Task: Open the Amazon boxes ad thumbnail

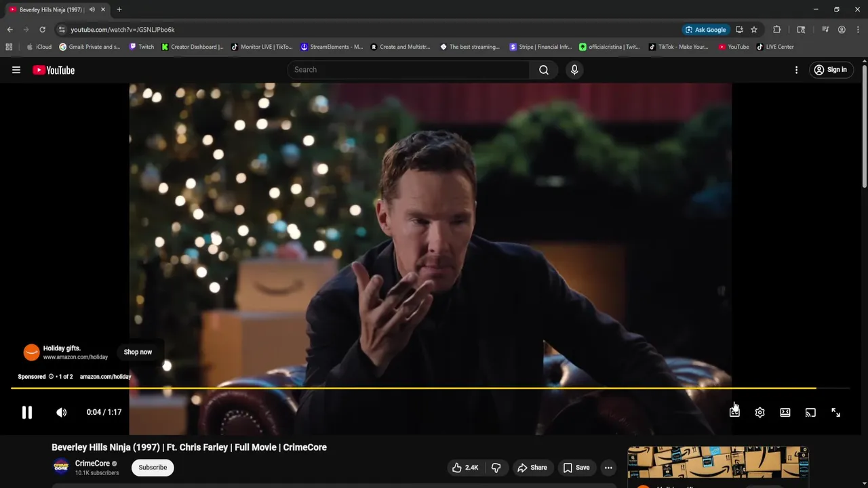Action: coord(718,462)
